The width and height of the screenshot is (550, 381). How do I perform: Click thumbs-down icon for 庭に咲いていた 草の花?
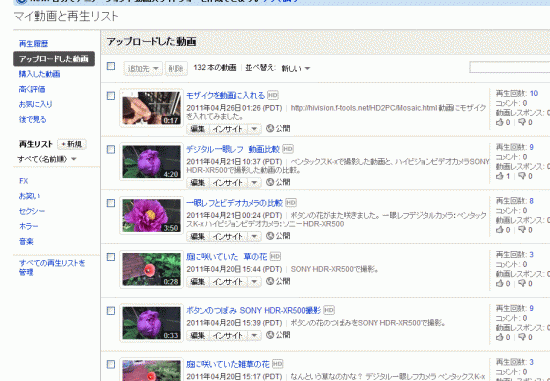point(522,283)
